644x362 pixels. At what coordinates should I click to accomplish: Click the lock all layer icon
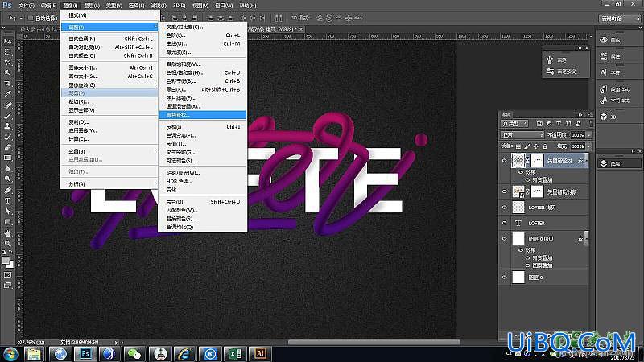tap(545, 146)
